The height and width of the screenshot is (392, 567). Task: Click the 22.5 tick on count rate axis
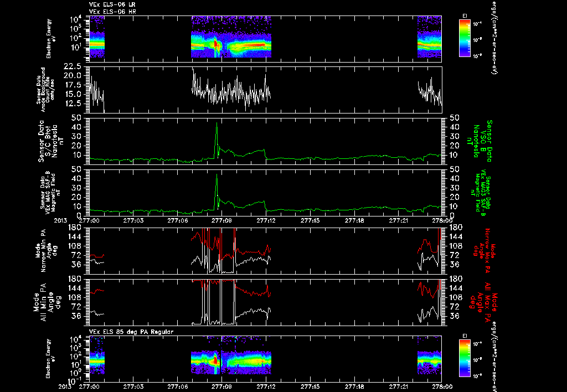[x=71, y=66]
